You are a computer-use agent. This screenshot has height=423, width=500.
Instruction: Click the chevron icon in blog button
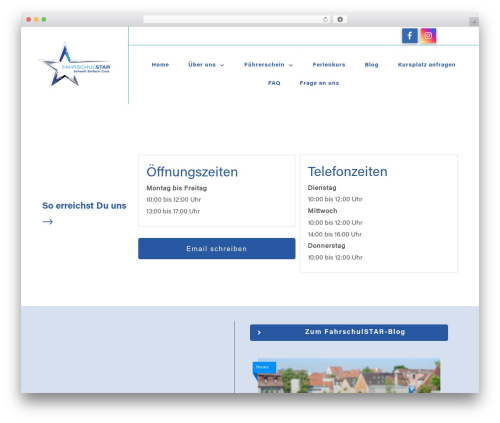(259, 332)
